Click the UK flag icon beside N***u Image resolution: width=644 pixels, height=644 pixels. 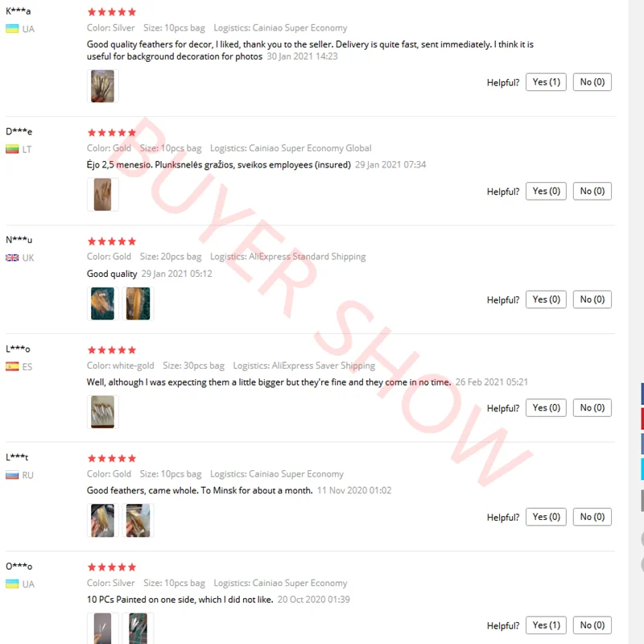point(12,258)
